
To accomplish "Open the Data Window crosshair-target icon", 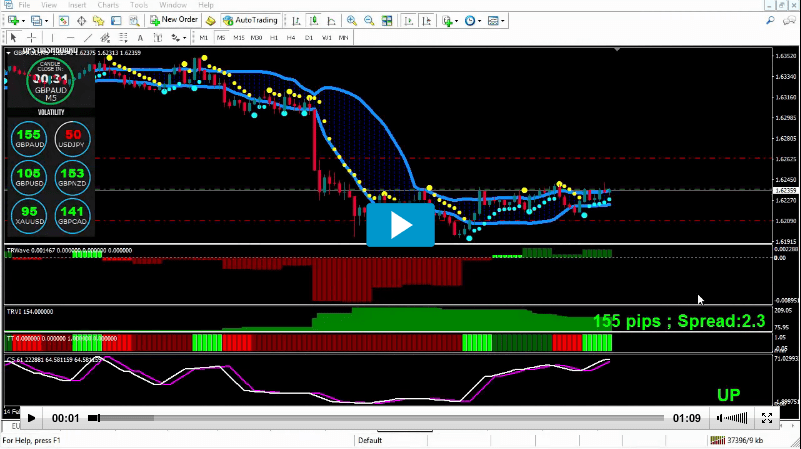I will [81, 20].
